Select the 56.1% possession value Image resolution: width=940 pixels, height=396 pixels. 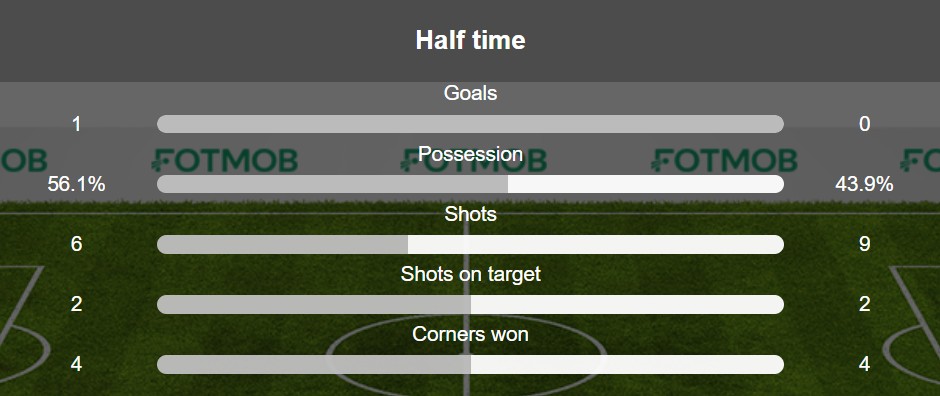[76, 185]
